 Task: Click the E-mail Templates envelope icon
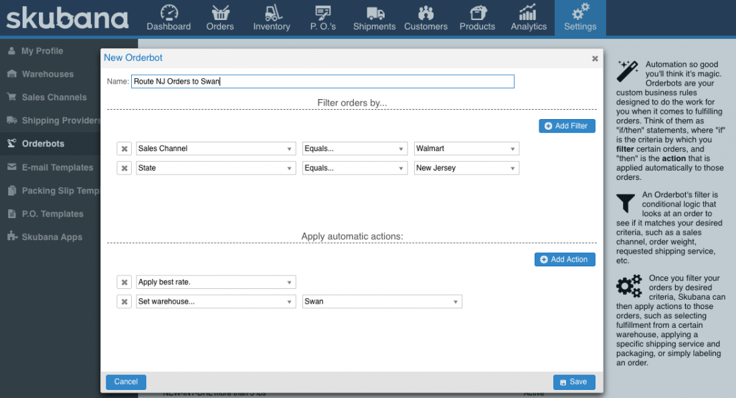click(12, 167)
